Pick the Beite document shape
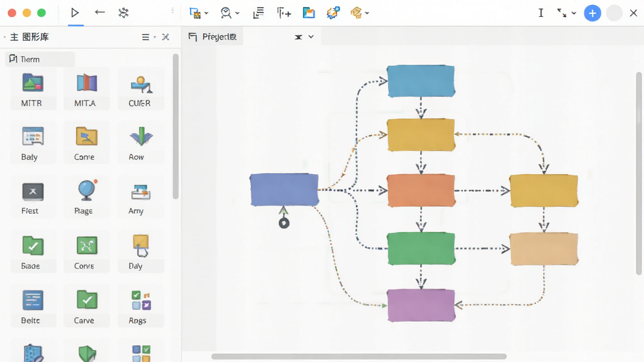The image size is (644, 362). click(x=33, y=307)
